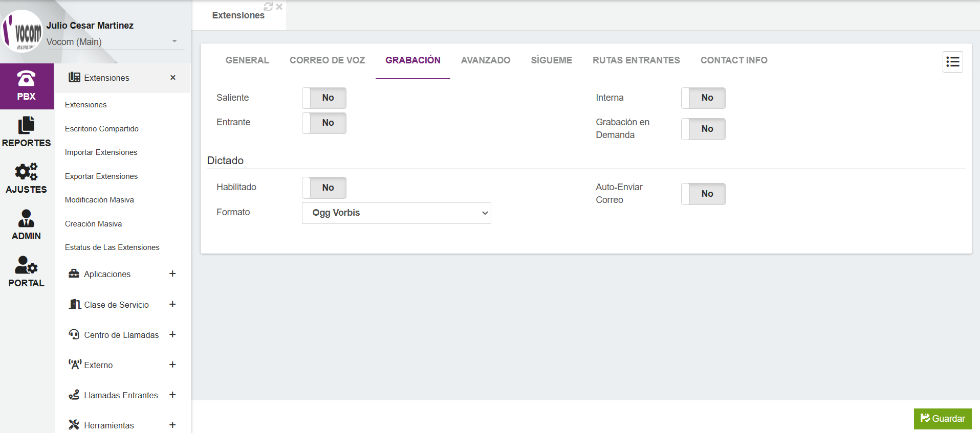Expand the Aplicaciones menu group
The height and width of the screenshot is (433, 980).
(172, 274)
